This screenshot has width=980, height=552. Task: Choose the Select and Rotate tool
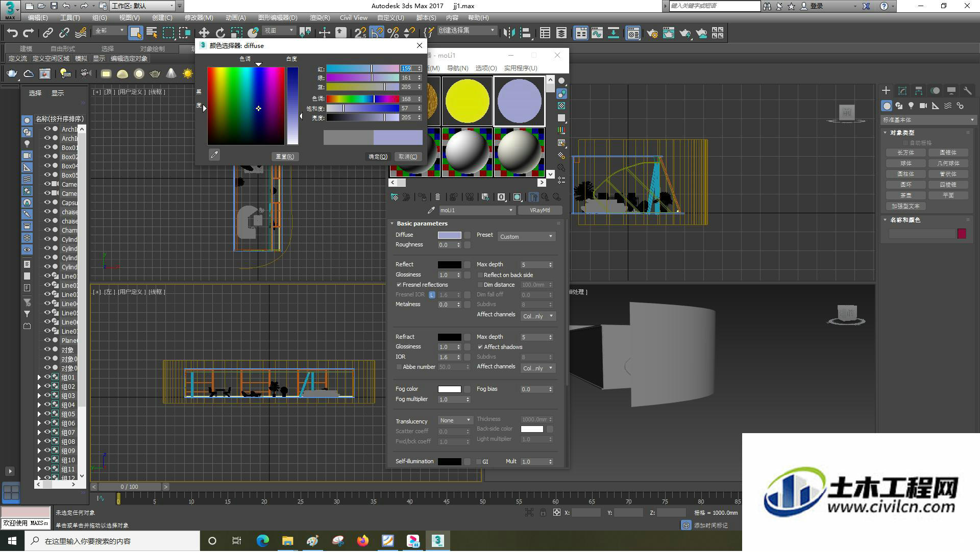coord(220,33)
